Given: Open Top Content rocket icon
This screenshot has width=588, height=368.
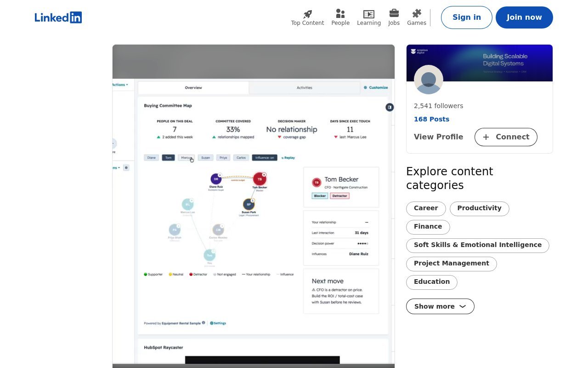Looking at the screenshot, I should point(307,14).
